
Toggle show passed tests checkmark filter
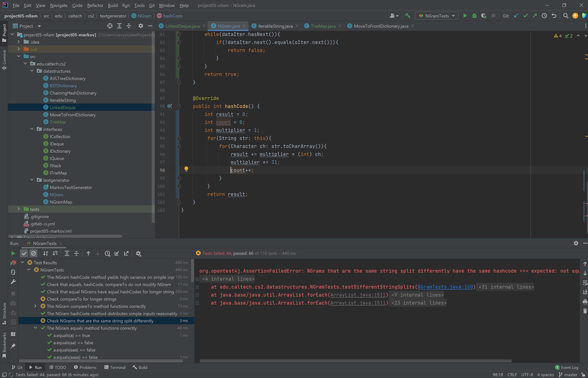pos(24,253)
